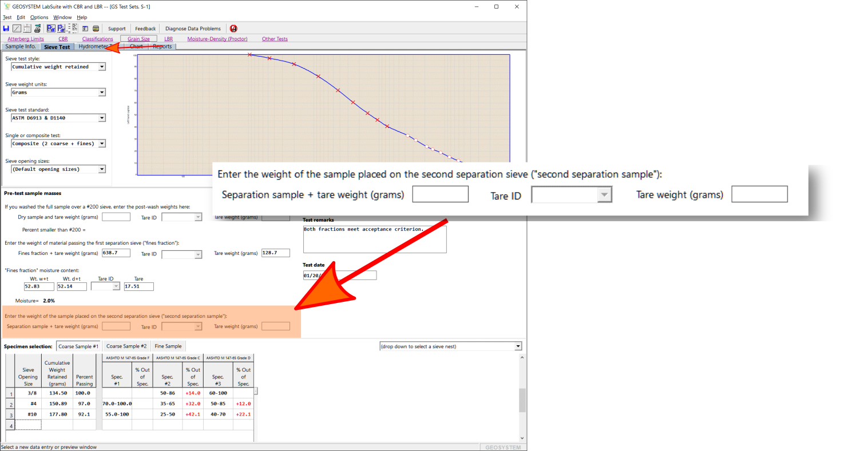Select the Coarse Sample #1 specimen

78,346
